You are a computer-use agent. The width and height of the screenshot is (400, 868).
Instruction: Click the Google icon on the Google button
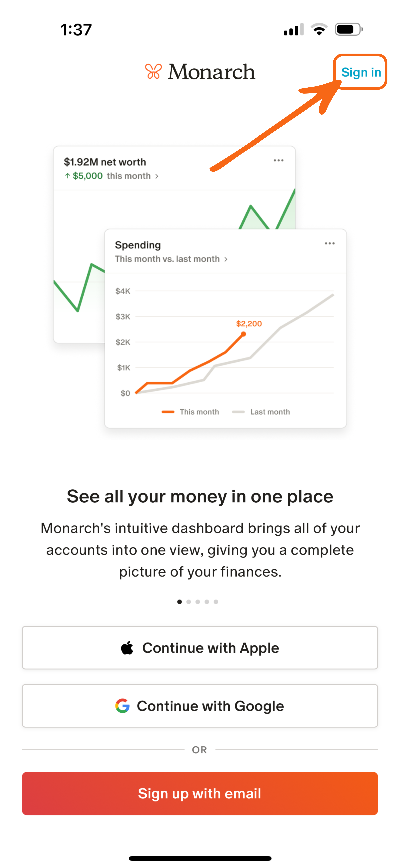pos(123,706)
